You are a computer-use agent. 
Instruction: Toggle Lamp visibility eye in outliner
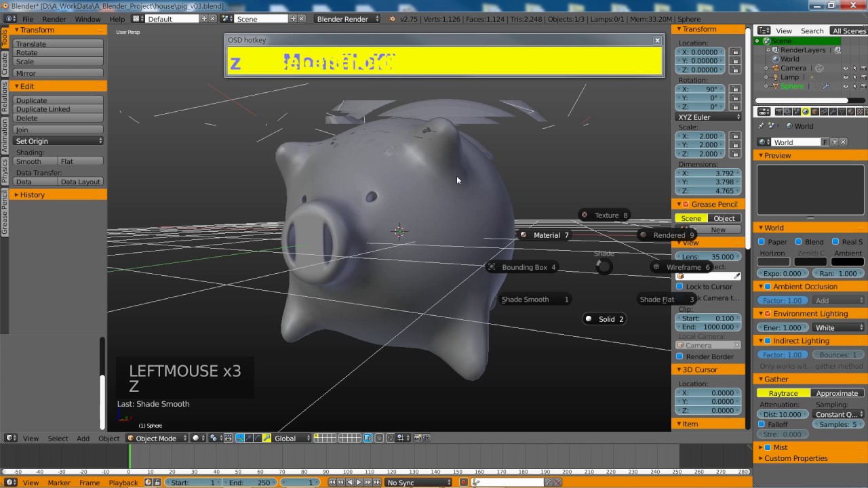tap(846, 77)
